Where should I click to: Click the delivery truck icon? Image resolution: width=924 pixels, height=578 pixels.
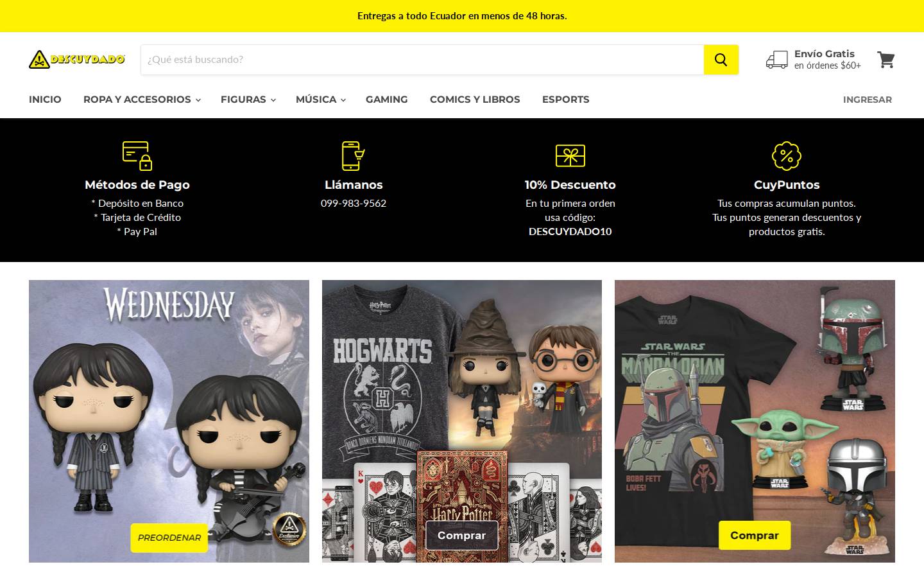pyautogui.click(x=776, y=60)
